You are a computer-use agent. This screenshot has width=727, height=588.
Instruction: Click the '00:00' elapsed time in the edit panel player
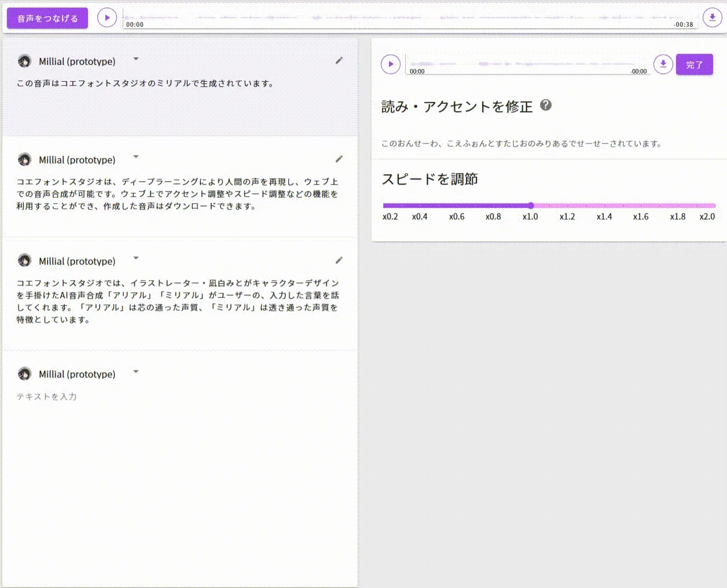[x=417, y=72]
